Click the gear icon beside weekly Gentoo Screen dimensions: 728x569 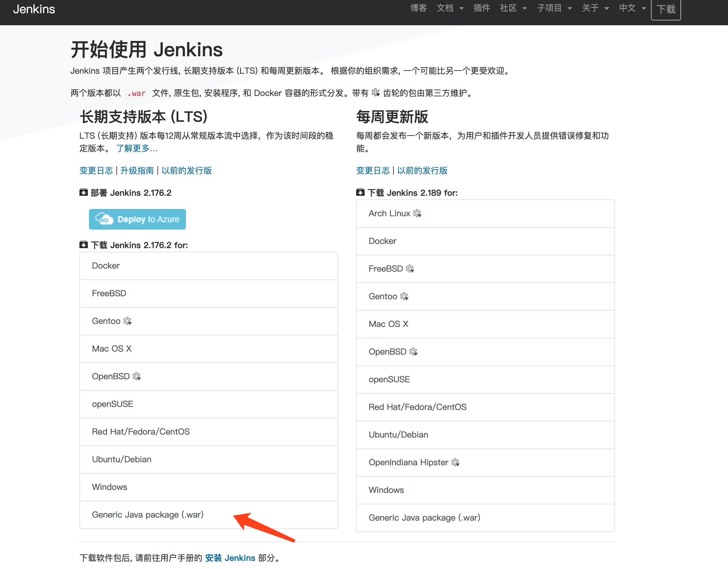point(404,296)
